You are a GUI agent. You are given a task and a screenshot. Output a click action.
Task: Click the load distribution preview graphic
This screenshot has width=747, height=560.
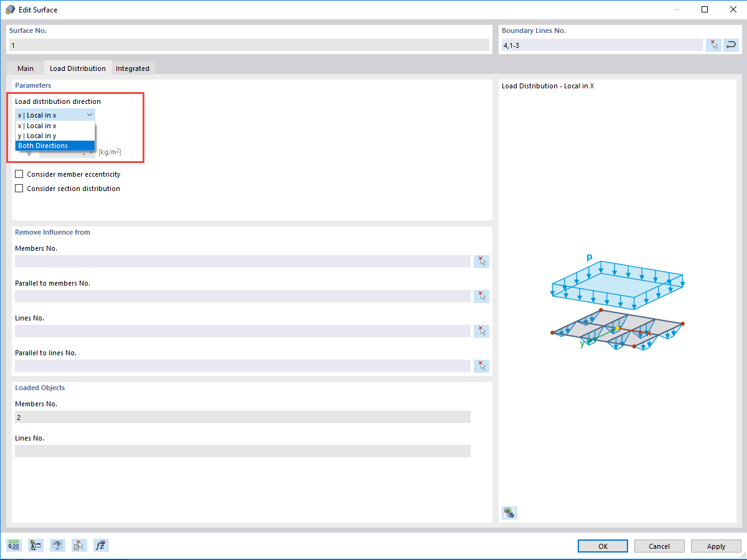tap(618, 302)
